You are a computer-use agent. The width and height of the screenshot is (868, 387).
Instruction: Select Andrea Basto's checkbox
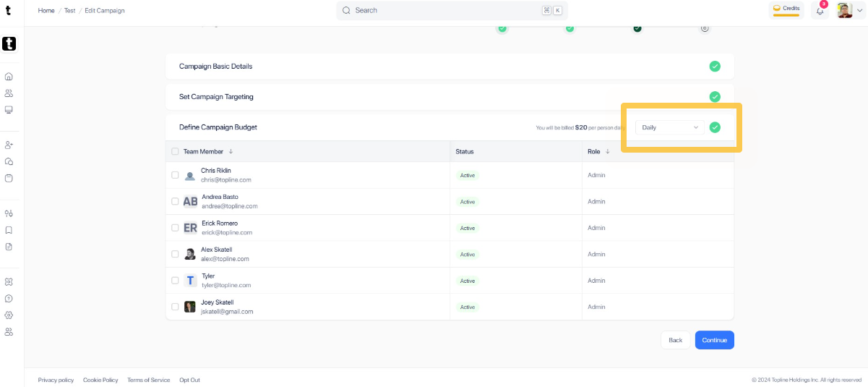175,201
